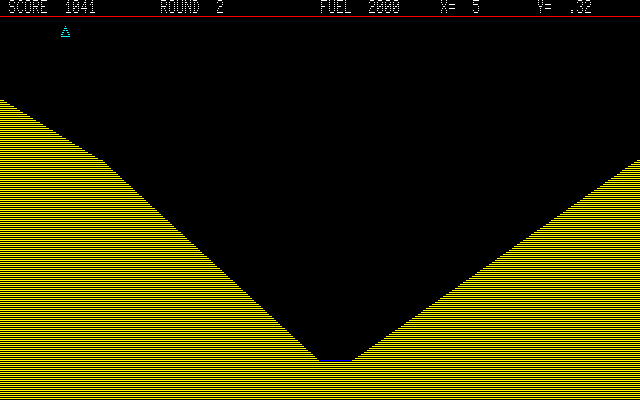Click the FUEL 2000 readout
Viewport: 640px width, 400px height.
[360, 7]
